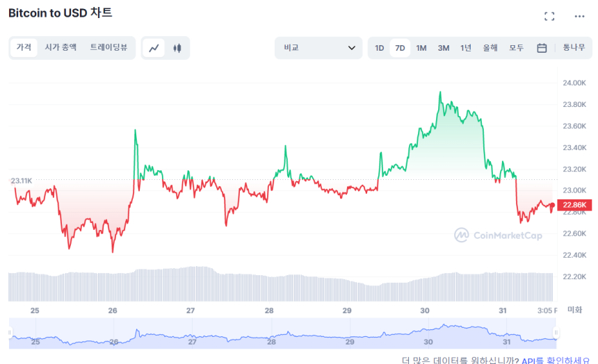Select the 시가 총액 (market cap) tab
This screenshot has width=598, height=364.
point(60,47)
